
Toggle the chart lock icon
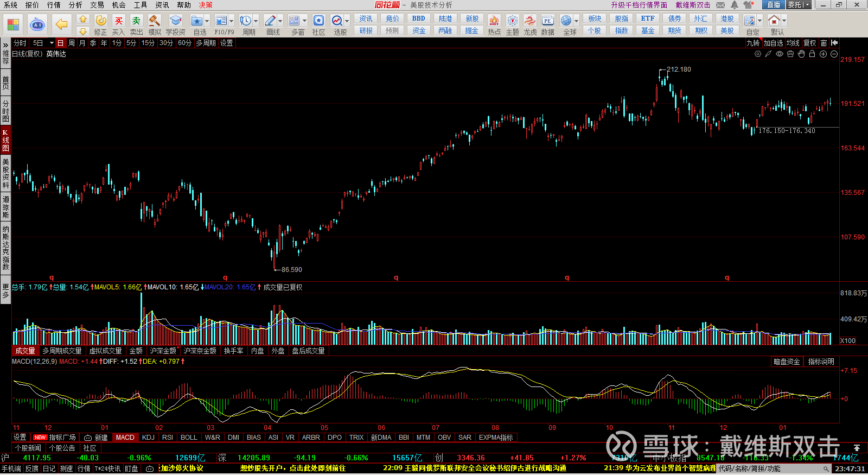click(x=812, y=54)
